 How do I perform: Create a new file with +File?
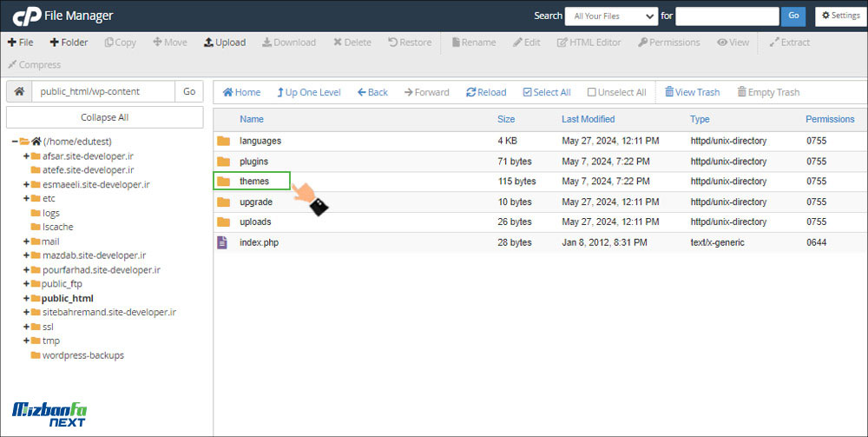point(20,43)
